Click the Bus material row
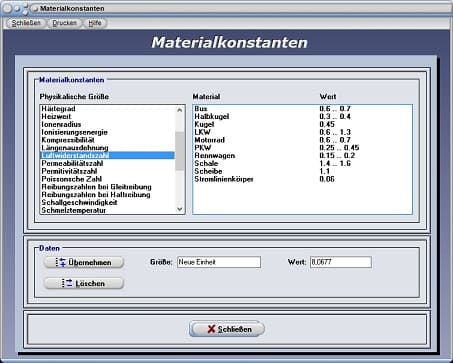453x363 pixels. (302, 109)
